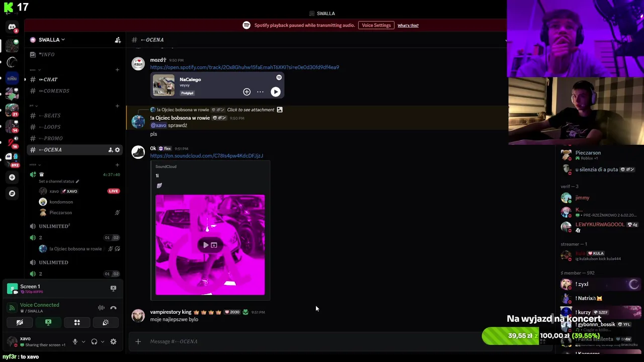Image resolution: width=644 pixels, height=362 pixels.
Task: Click the Spotify logo on the NaCalego embed
Action: (279, 77)
